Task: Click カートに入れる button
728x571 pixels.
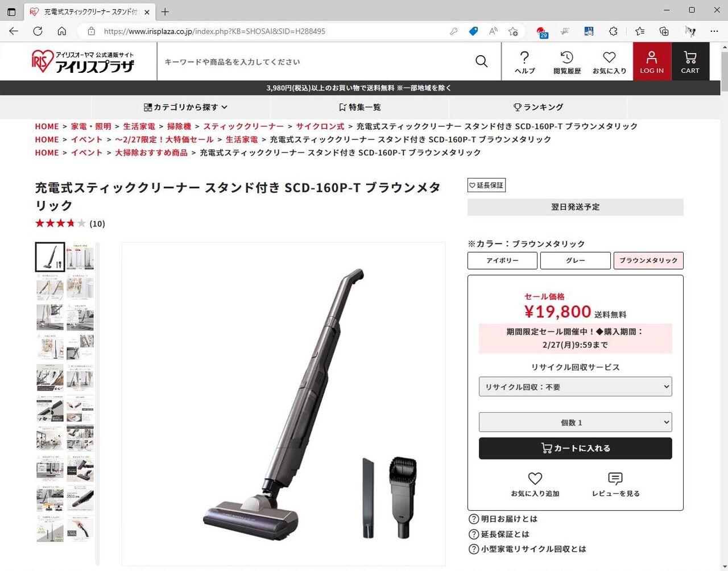Action: pyautogui.click(x=576, y=448)
